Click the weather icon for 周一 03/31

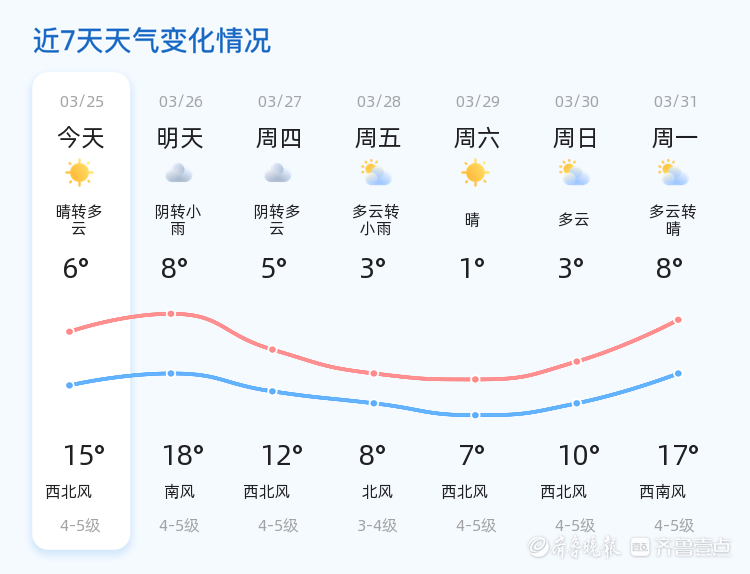pyautogui.click(x=673, y=173)
